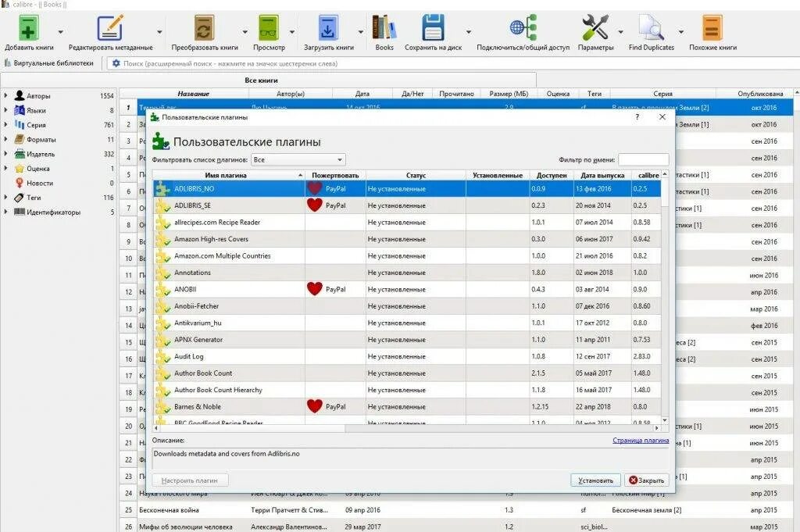Click Convert books (Преобразовать книги) icon
800x532 pixels.
coord(204,27)
